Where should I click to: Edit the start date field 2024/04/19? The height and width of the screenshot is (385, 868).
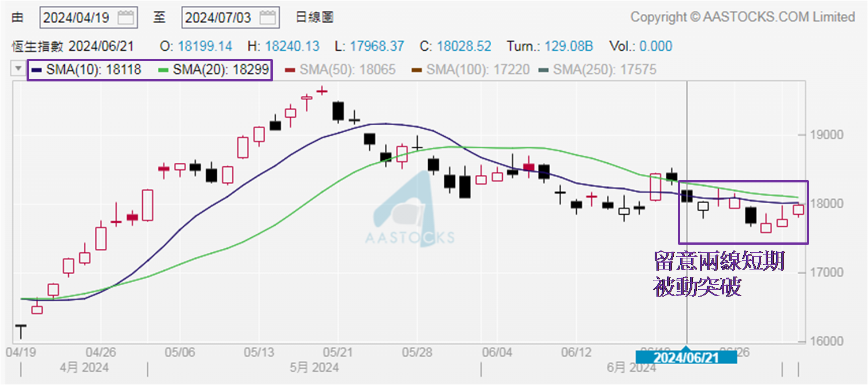(77, 17)
